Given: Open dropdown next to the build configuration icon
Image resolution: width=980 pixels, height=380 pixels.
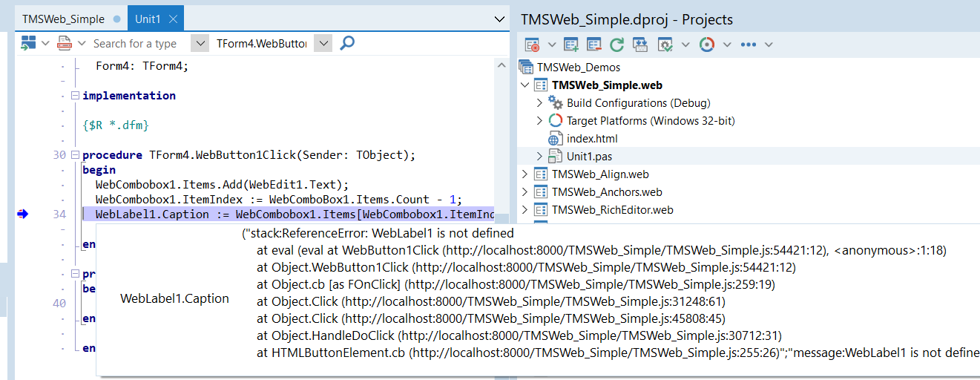Looking at the screenshot, I should click(685, 45).
